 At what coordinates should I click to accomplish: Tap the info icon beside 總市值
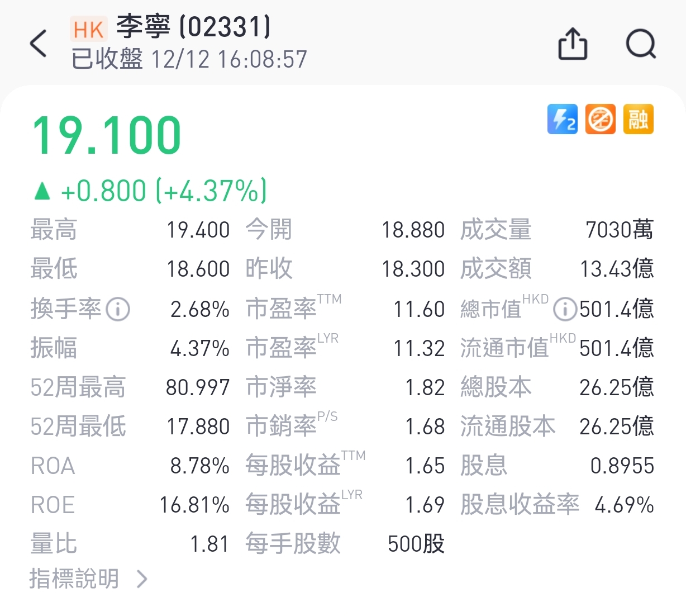[x=565, y=309]
